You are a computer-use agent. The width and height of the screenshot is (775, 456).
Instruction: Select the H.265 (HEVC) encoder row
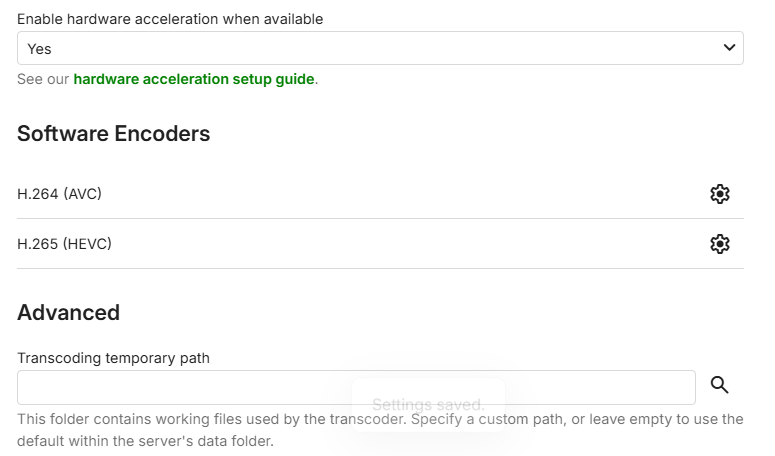360,244
